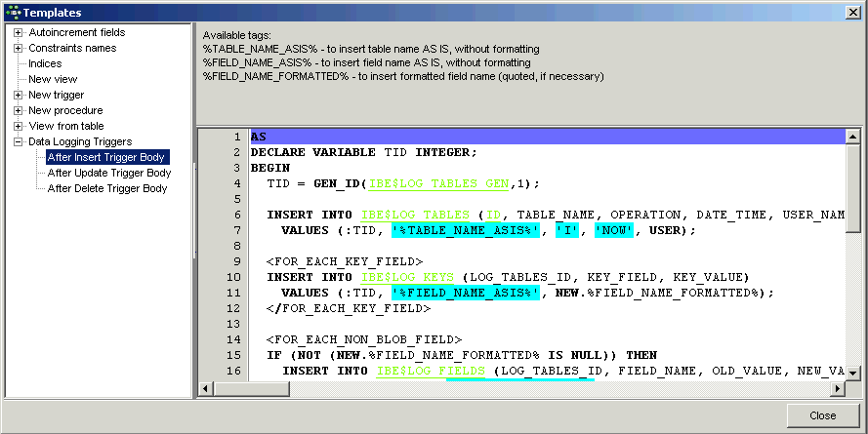Collapse the Data Logging Triggers node
The width and height of the screenshot is (868, 434).
19,141
